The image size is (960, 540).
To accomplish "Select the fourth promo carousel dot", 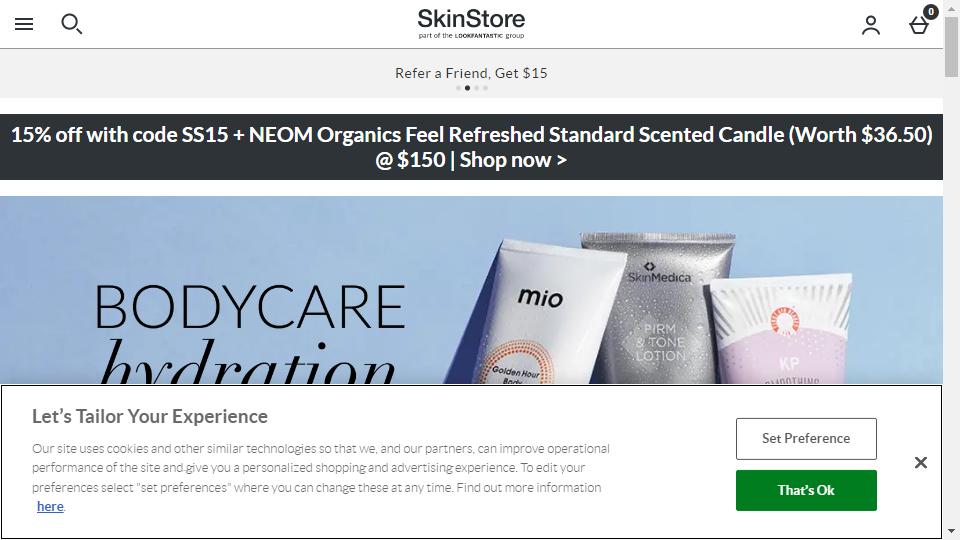I will click(x=486, y=88).
